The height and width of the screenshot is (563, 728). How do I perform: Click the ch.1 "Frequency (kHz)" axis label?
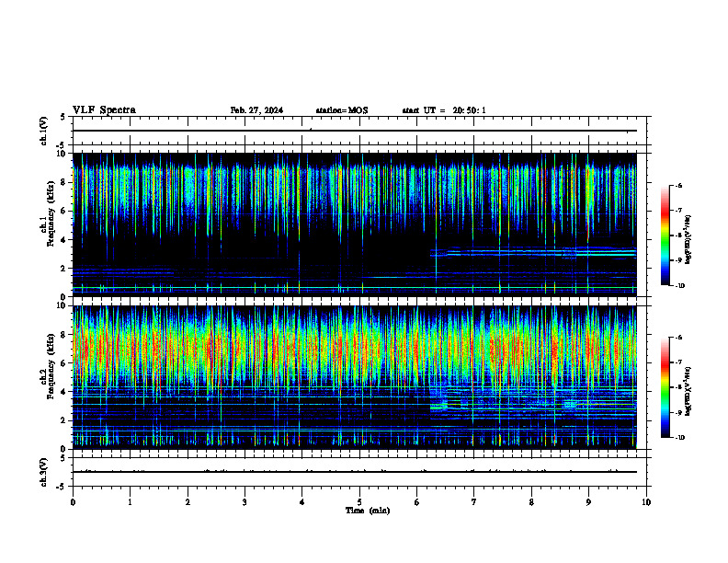[51, 213]
